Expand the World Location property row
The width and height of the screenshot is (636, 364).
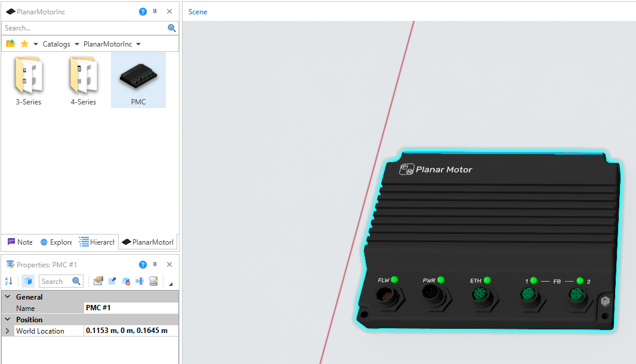(x=7, y=331)
